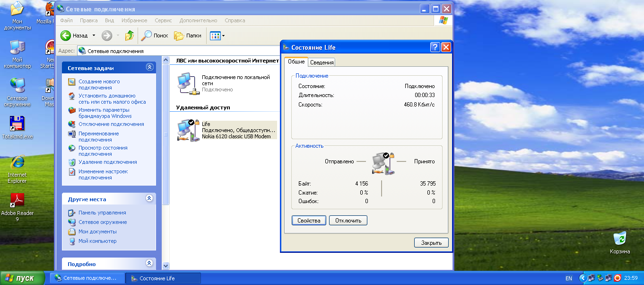This screenshot has height=285, width=644.
Task: Click Изменение настроек подключения link
Action: [x=103, y=175]
